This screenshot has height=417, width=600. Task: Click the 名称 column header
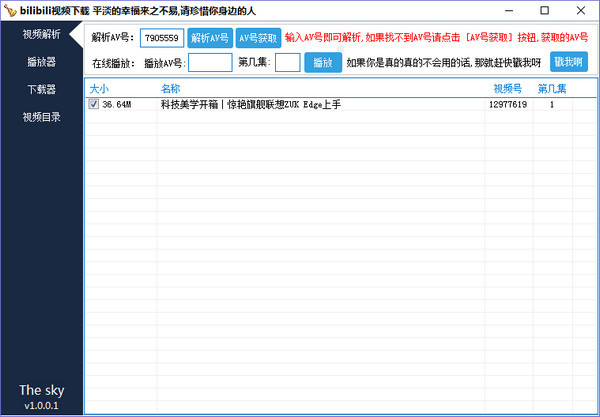click(170, 89)
